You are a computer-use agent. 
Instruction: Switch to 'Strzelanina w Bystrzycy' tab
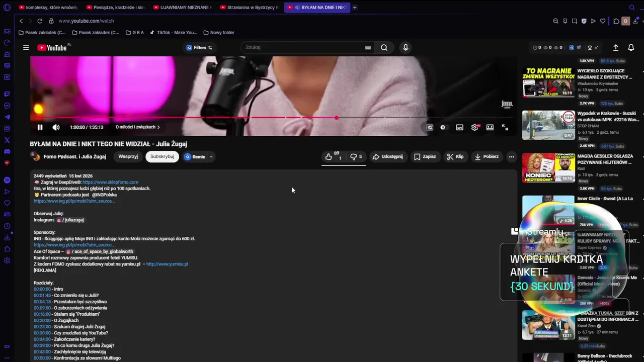[249, 8]
